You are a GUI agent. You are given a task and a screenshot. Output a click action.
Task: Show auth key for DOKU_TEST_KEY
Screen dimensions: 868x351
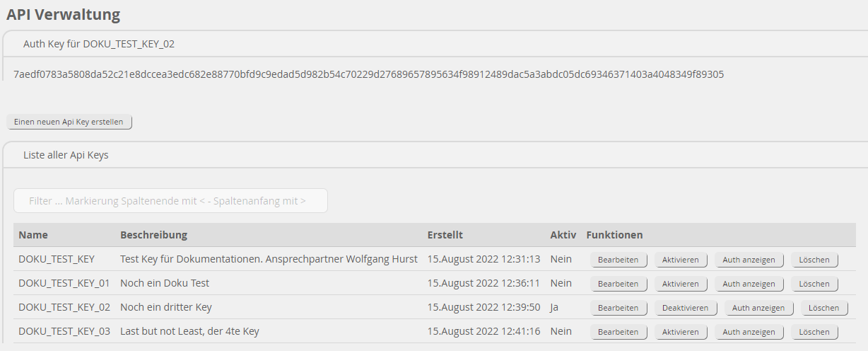749,260
